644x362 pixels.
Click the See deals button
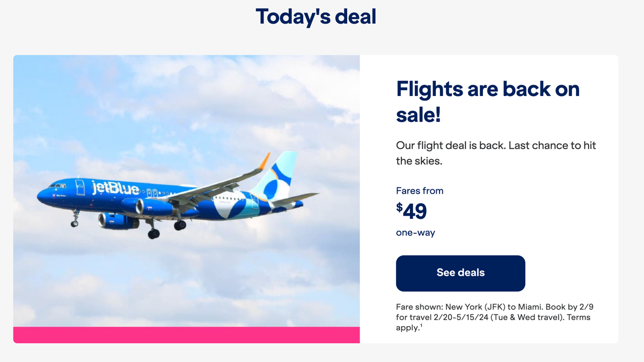(460, 273)
